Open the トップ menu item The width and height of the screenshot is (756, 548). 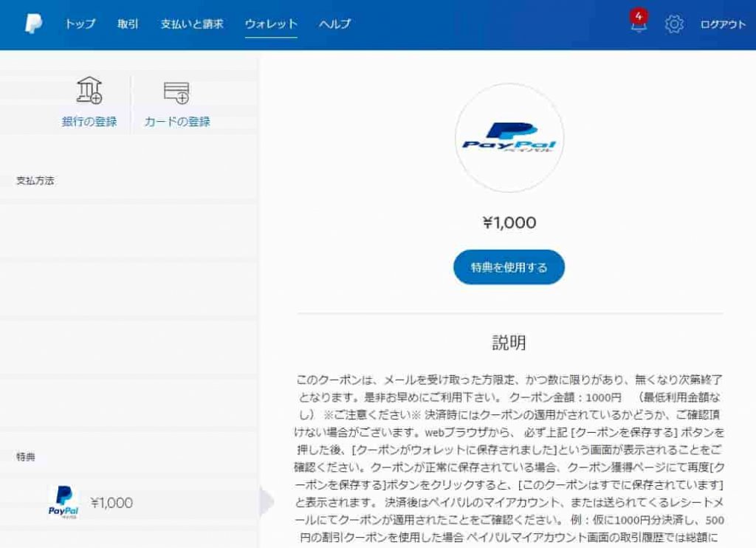pyautogui.click(x=80, y=24)
